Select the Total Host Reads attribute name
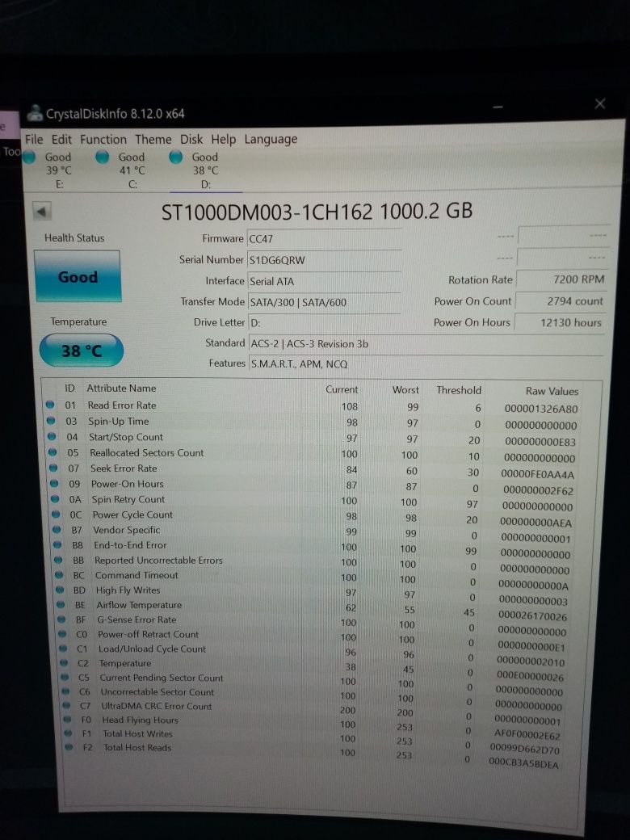 137,748
